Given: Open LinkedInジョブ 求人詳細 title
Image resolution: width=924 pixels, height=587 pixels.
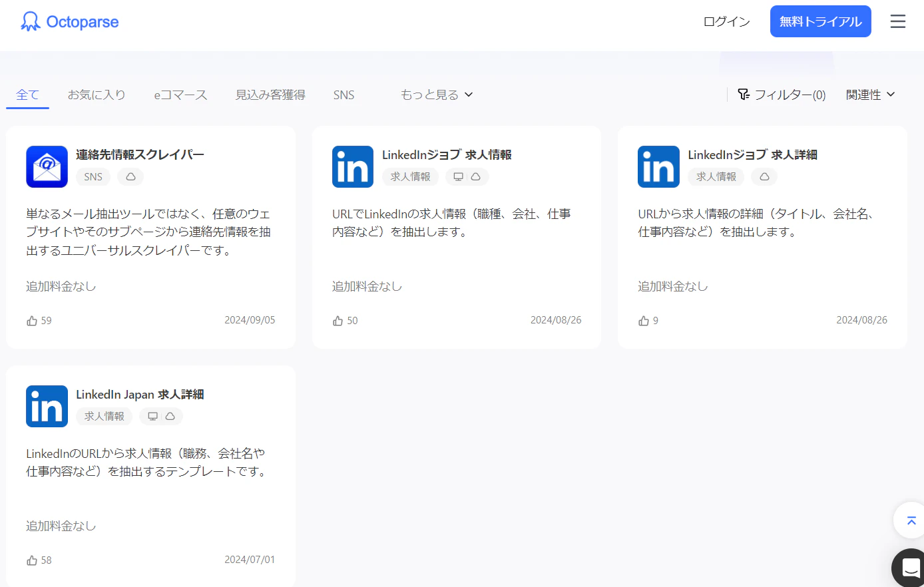Looking at the screenshot, I should [752, 154].
